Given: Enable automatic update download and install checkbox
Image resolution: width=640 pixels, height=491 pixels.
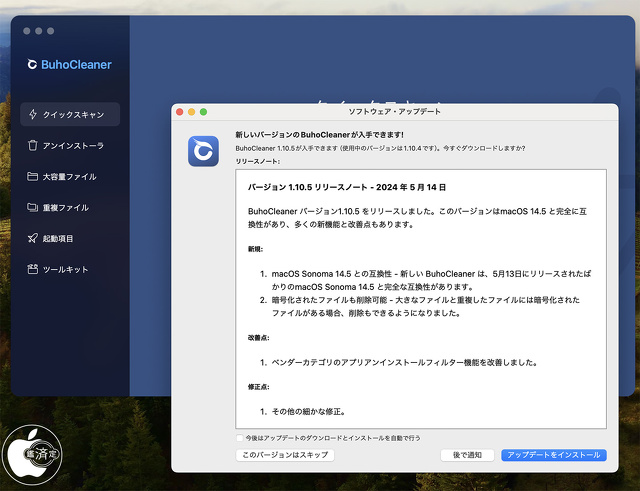Looking at the screenshot, I should point(240,438).
